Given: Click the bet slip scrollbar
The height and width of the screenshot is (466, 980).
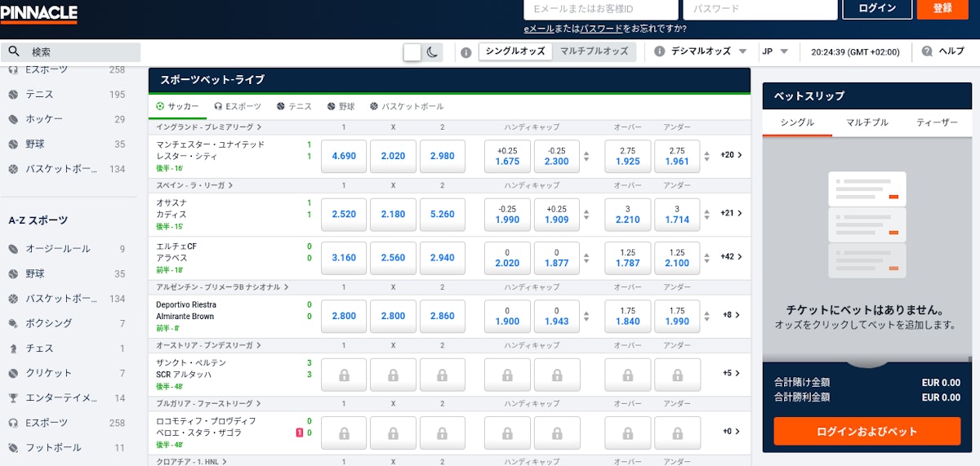Looking at the screenshot, I should tap(969, 358).
